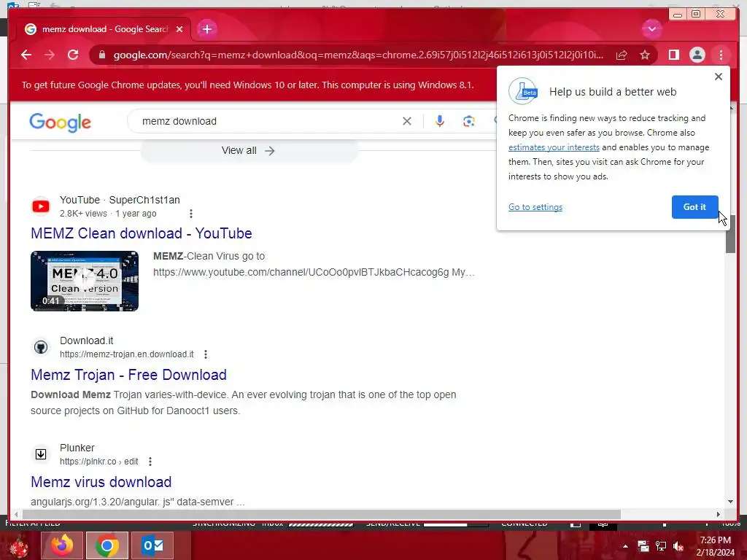Screen dimensions: 747x560
Task: Click View all button
Action: click(x=248, y=150)
